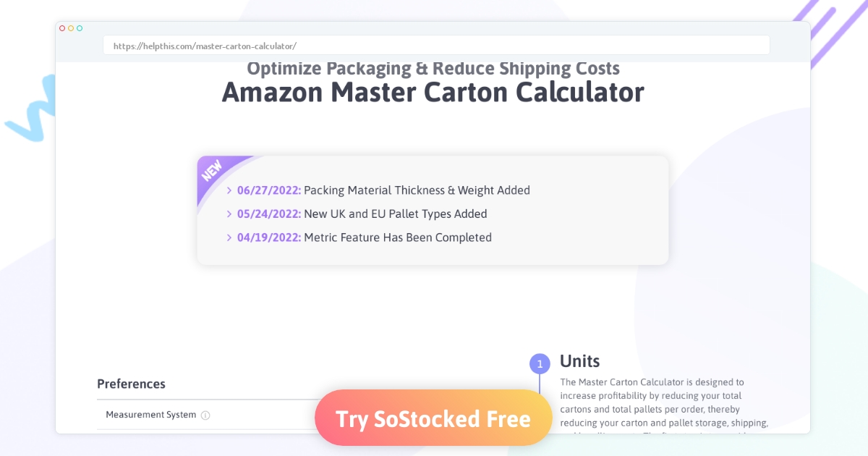Click the chevron before 06/27/2022 entry

pyautogui.click(x=229, y=190)
